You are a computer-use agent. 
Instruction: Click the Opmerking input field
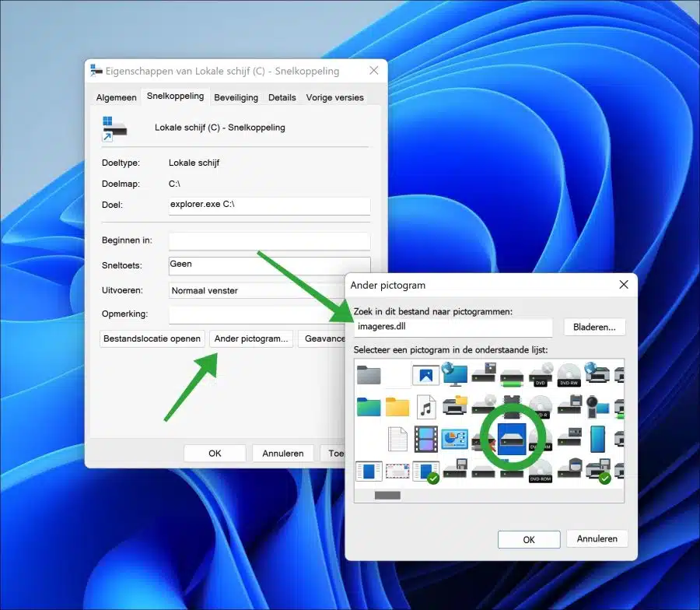tap(257, 314)
